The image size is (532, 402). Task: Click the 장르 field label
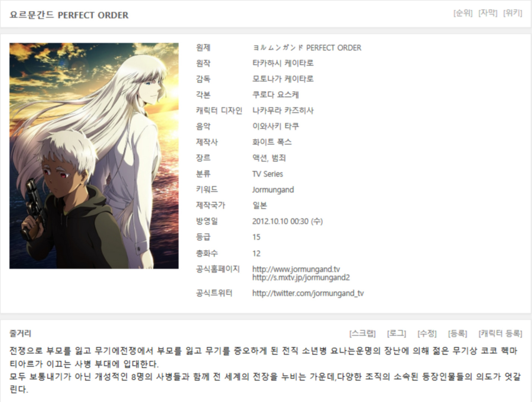coord(203,158)
